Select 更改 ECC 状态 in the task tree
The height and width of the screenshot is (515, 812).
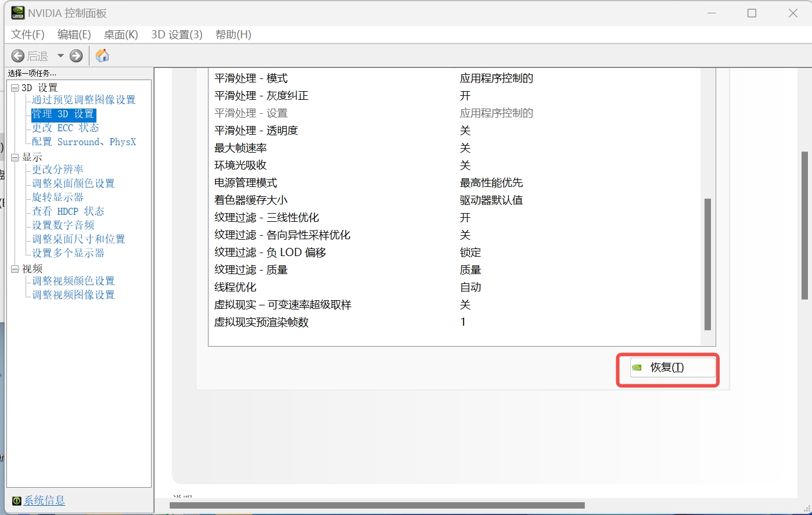pyautogui.click(x=66, y=128)
